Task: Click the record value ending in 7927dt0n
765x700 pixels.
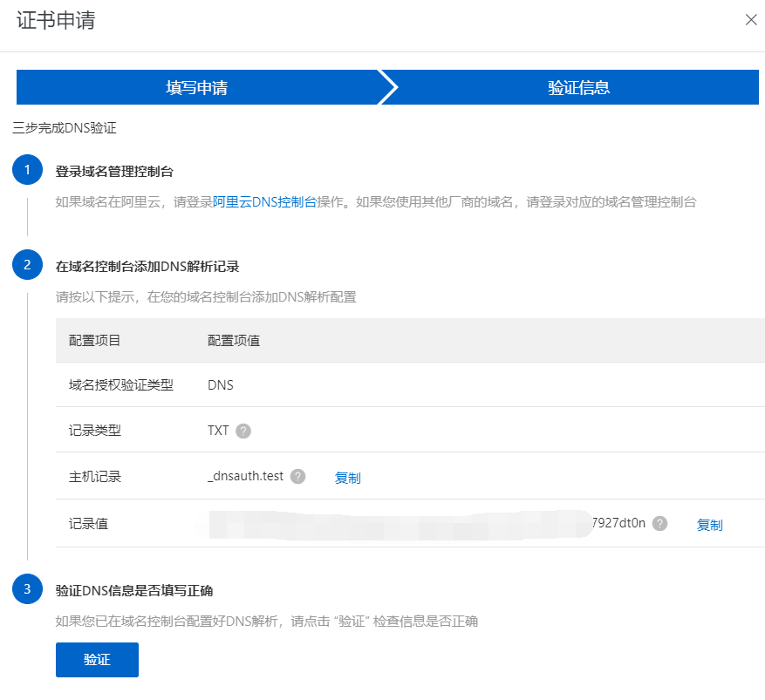Action: [618, 523]
